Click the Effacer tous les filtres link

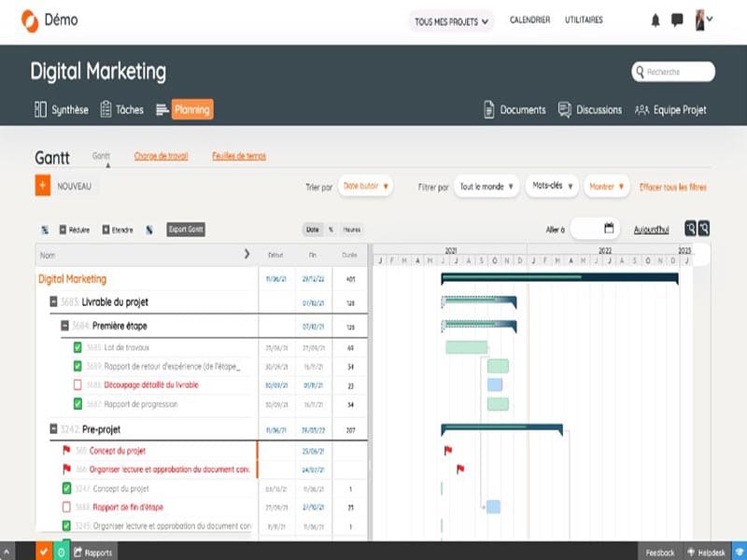click(672, 187)
